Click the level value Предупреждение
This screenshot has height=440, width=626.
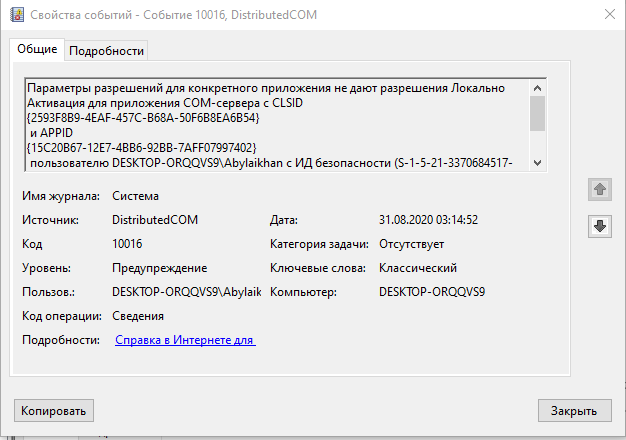[160, 268]
